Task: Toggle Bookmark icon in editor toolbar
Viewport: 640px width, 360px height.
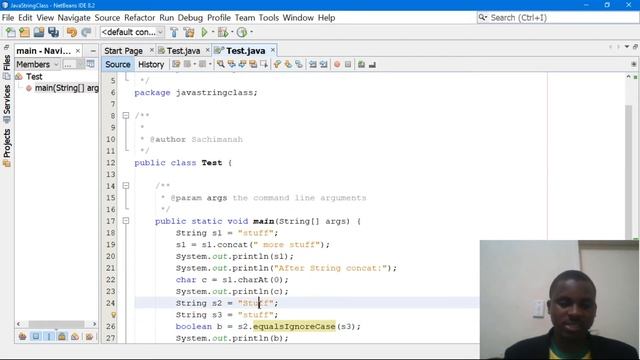Action: click(x=299, y=64)
